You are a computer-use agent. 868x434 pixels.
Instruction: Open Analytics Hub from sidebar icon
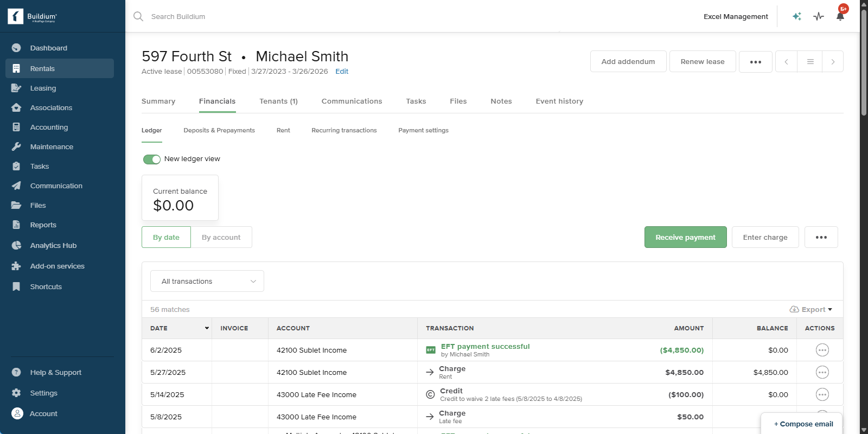tap(16, 245)
